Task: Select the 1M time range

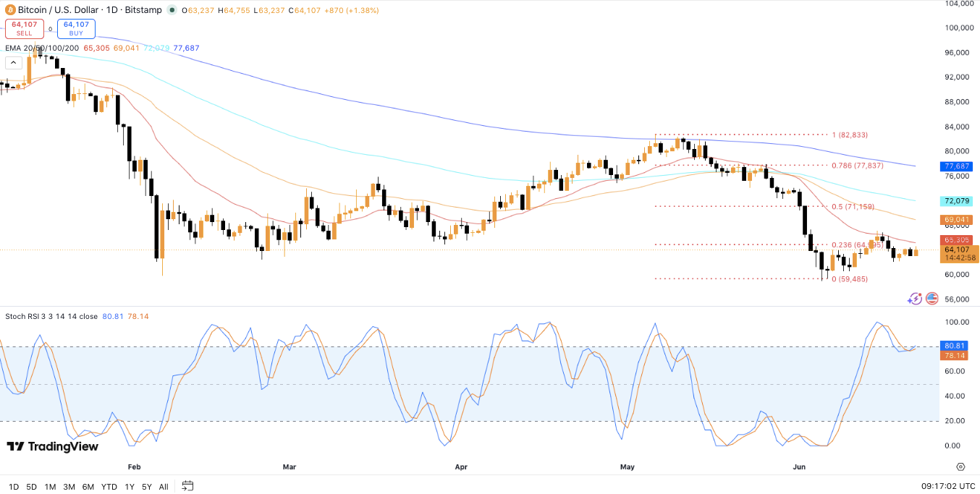Action: click(x=50, y=487)
